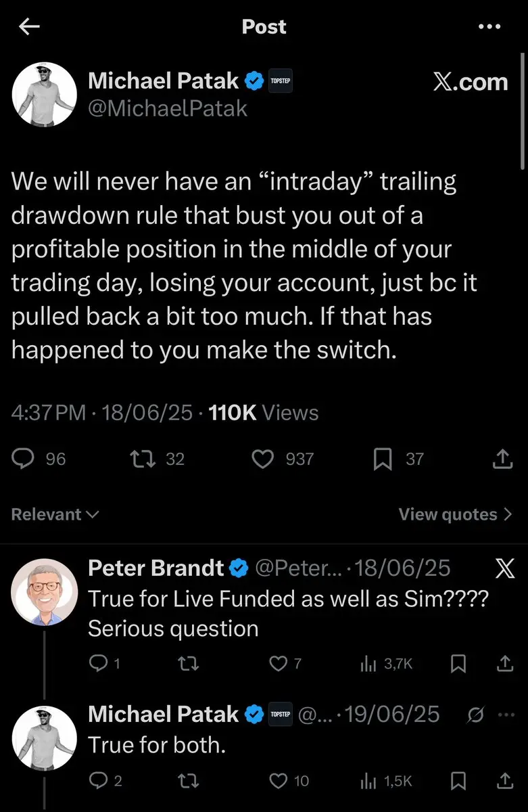Viewport: 528px width, 812px height.
Task: Go back using the arrow icon
Action: point(30,26)
